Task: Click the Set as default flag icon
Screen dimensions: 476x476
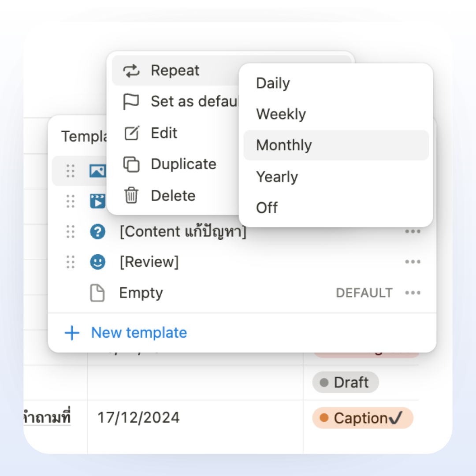Action: pyautogui.click(x=131, y=102)
